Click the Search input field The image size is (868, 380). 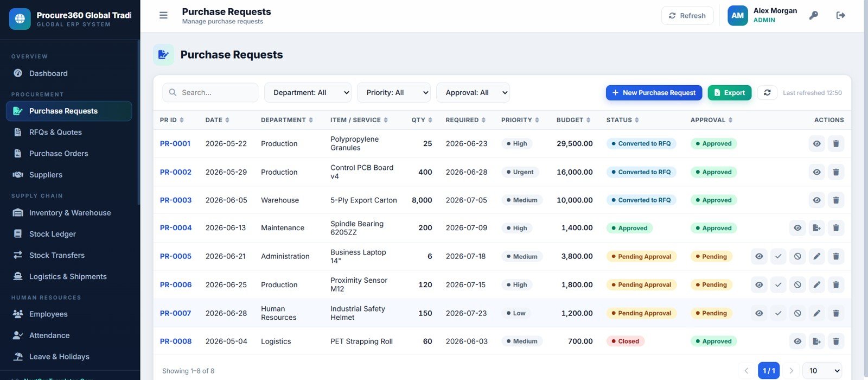coord(210,93)
